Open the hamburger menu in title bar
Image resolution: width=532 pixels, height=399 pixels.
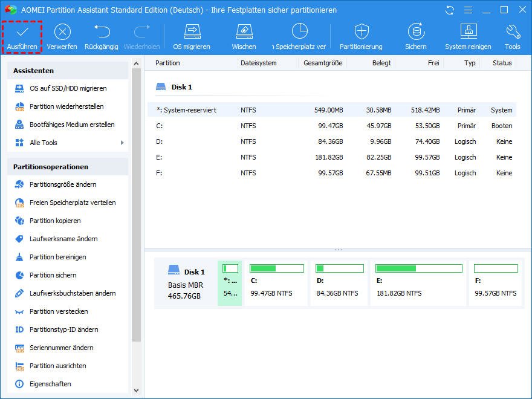click(467, 10)
